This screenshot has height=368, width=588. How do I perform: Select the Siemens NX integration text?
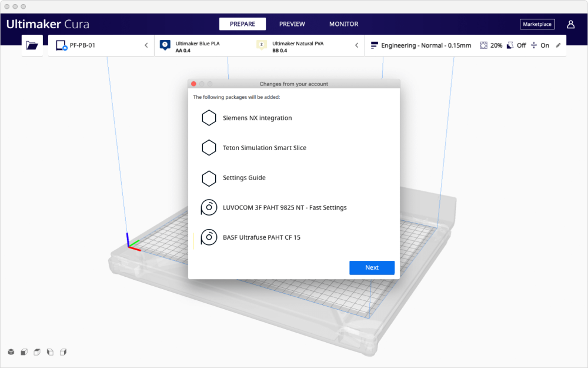[x=258, y=118]
